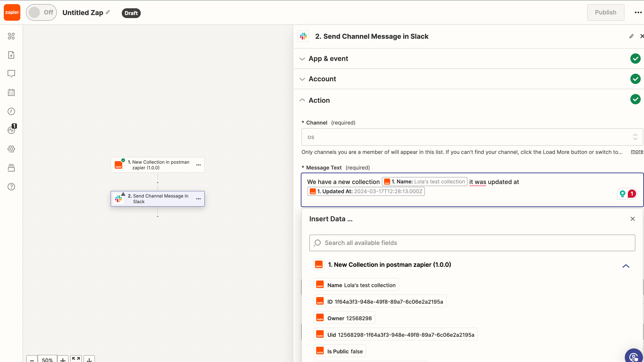Collapse New Collection in postman data group
This screenshot has height=362, width=644.
pos(626,266)
